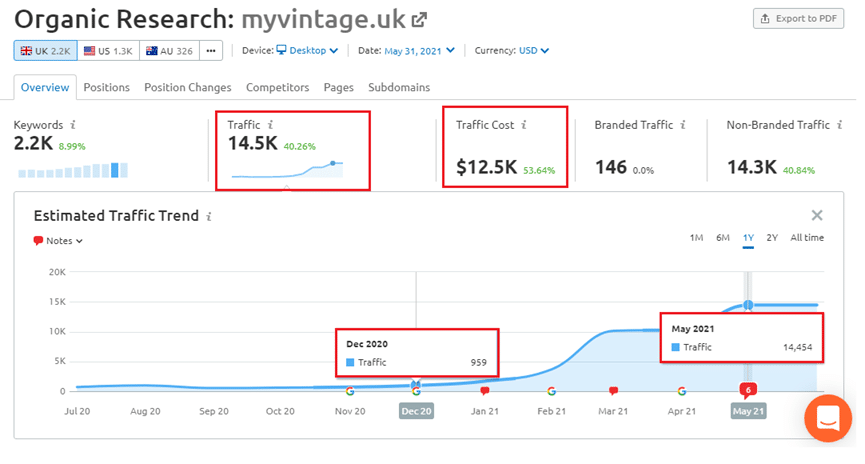Close the Estimated Traffic Trend panel
The width and height of the screenshot is (865, 464).
pyautogui.click(x=817, y=215)
